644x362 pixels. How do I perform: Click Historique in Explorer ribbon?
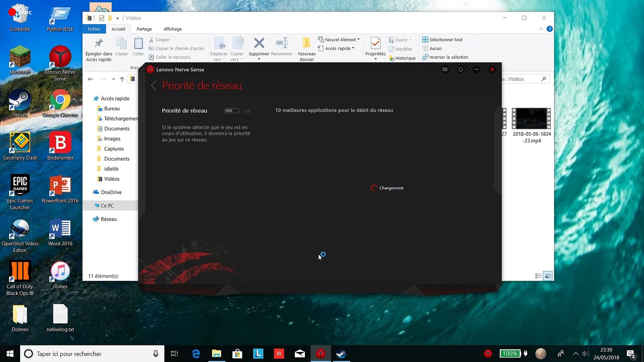(x=402, y=58)
